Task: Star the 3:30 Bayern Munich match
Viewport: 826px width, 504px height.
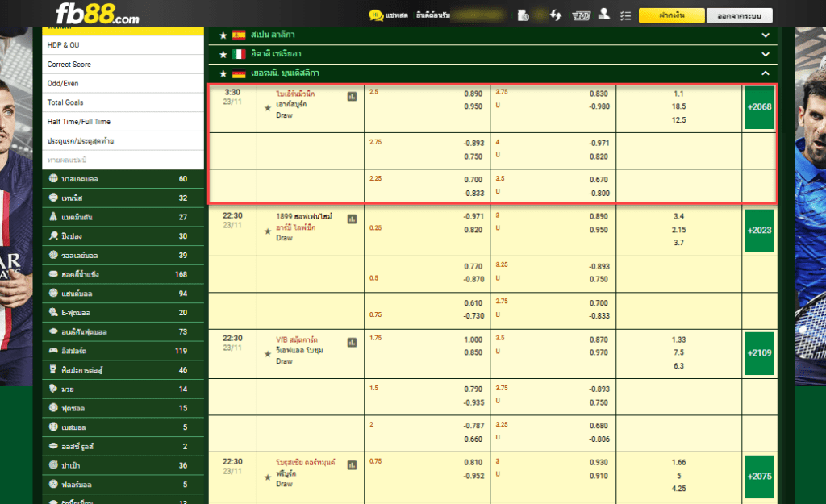Action: (x=268, y=108)
